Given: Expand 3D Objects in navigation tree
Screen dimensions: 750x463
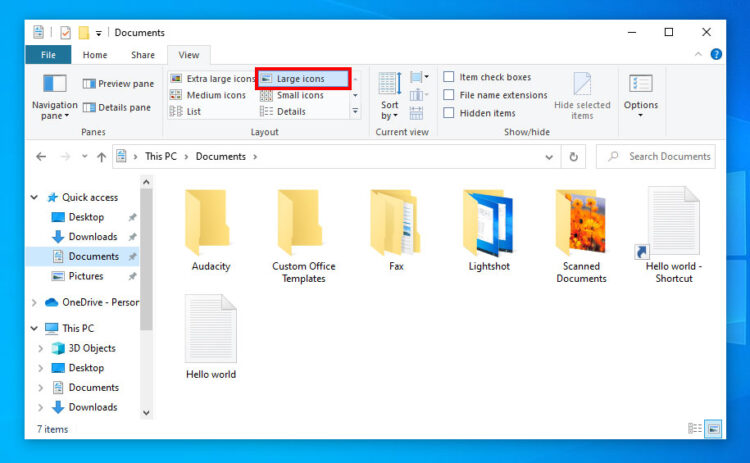Looking at the screenshot, I should click(x=41, y=349).
